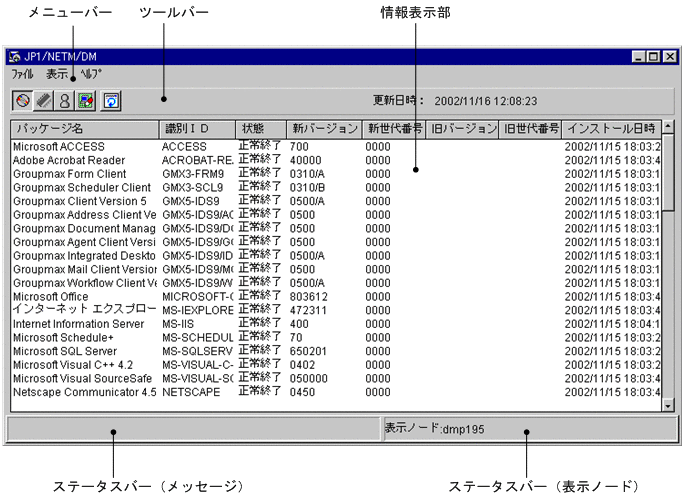Sort by the 新世代番号 column header
Viewport: 685px width, 499px height.
click(394, 129)
